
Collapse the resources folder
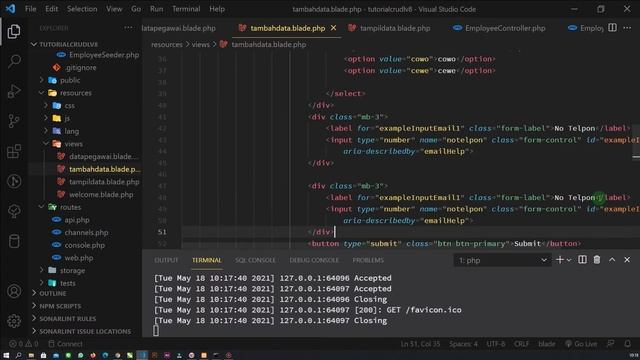[x=76, y=93]
